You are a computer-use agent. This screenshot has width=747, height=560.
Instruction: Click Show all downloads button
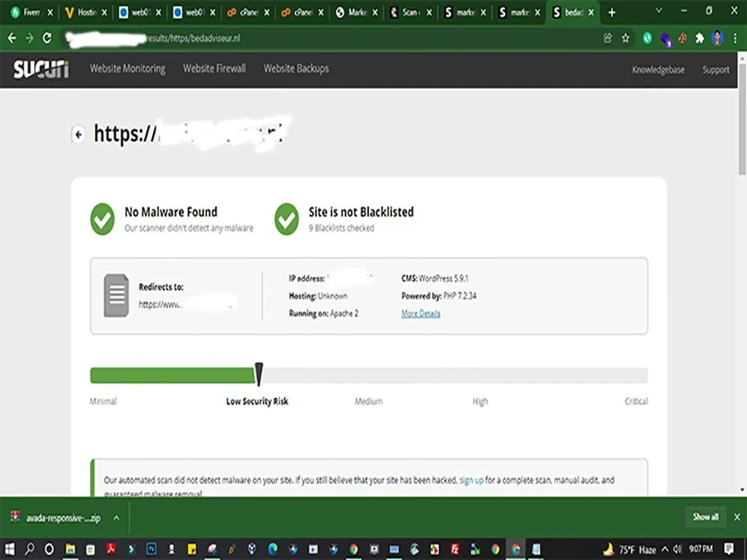pos(706,517)
